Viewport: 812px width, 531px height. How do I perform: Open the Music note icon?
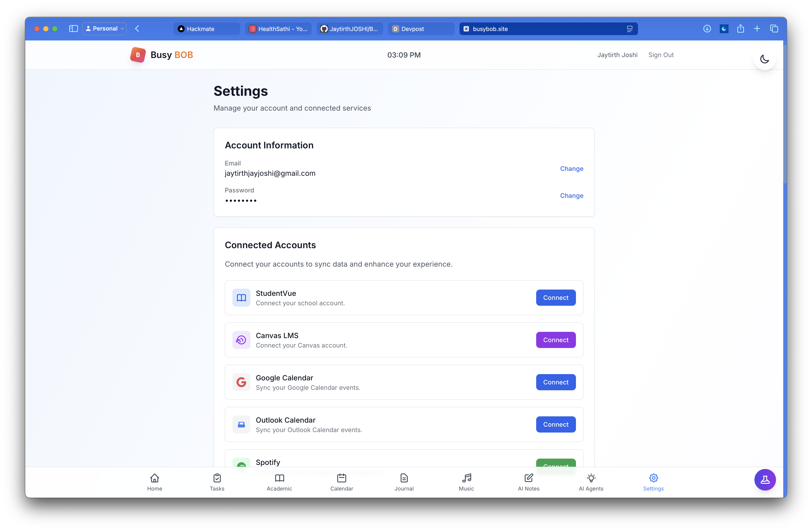[x=466, y=482]
